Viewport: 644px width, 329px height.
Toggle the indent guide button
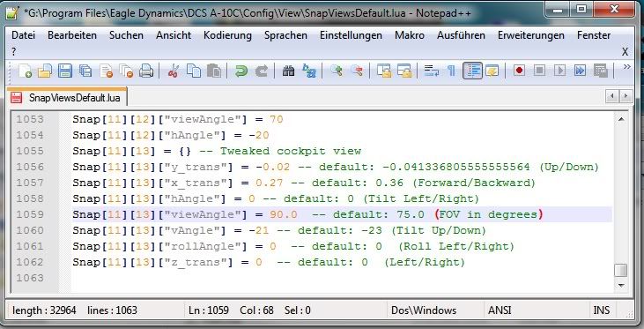tap(472, 71)
